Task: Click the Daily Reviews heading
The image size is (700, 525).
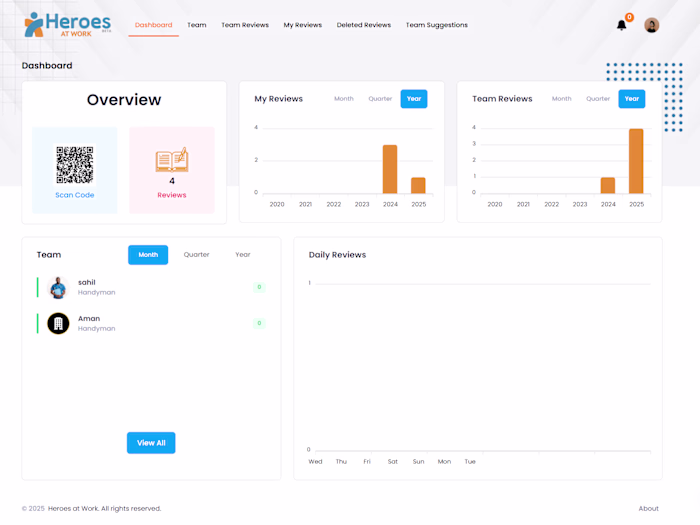Action: 338,255
